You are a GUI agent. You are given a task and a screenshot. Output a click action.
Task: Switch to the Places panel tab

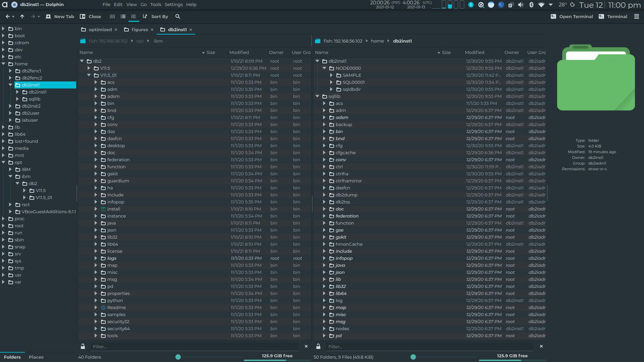36,357
